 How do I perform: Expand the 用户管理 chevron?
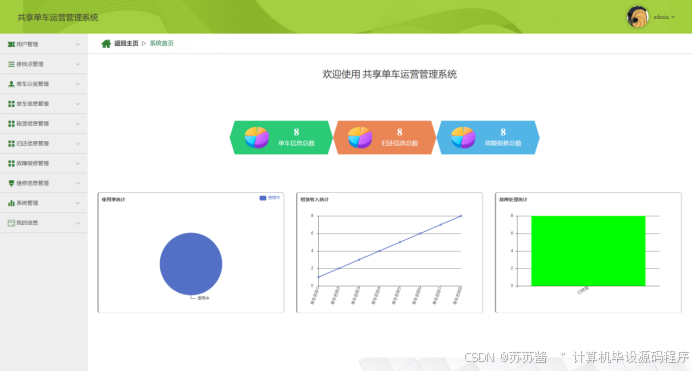coord(77,44)
